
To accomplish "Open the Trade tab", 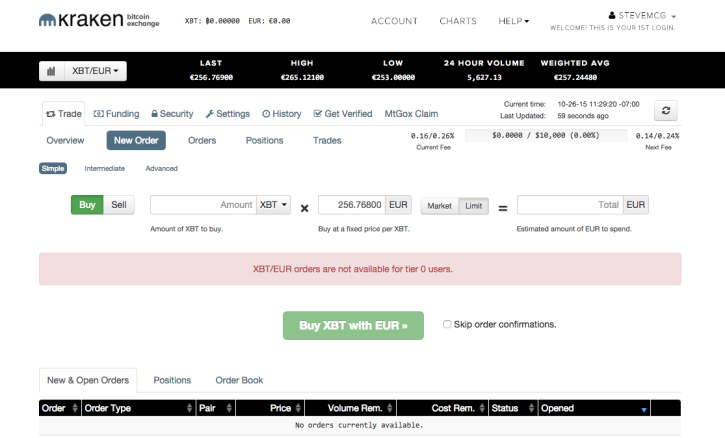I will pos(64,114).
